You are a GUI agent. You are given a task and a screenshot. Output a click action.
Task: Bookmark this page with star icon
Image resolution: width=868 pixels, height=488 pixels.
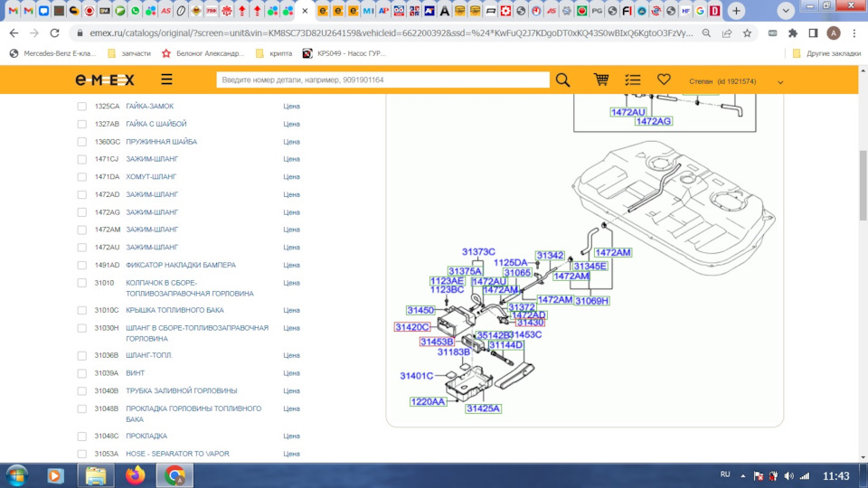[747, 33]
